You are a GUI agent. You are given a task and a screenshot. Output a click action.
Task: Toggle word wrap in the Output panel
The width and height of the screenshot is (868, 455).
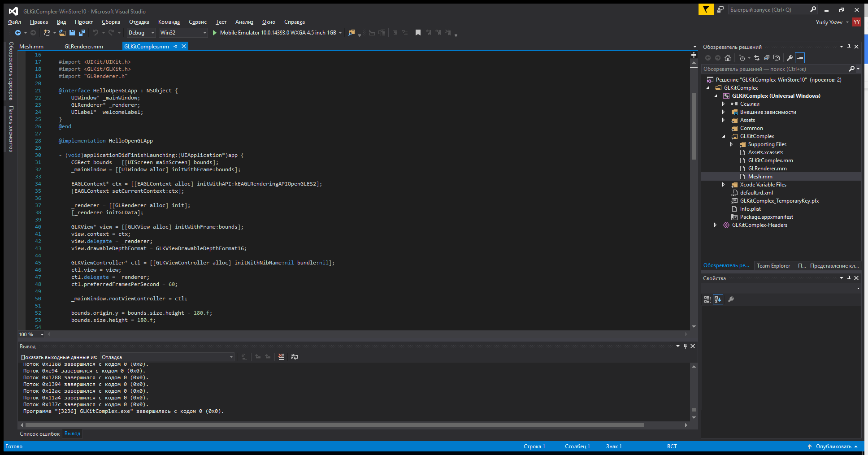coord(295,357)
